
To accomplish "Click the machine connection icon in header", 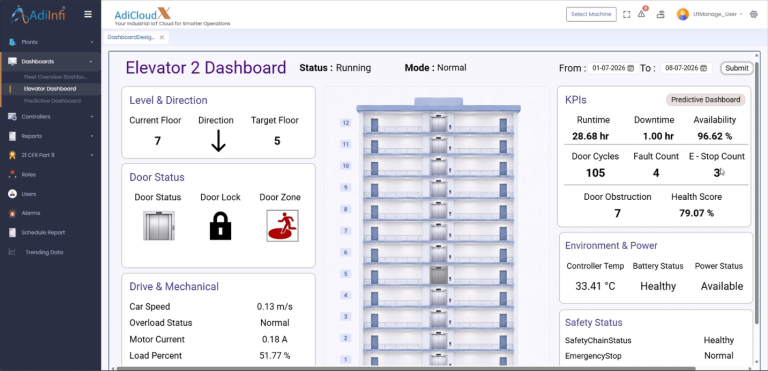I will tap(661, 14).
